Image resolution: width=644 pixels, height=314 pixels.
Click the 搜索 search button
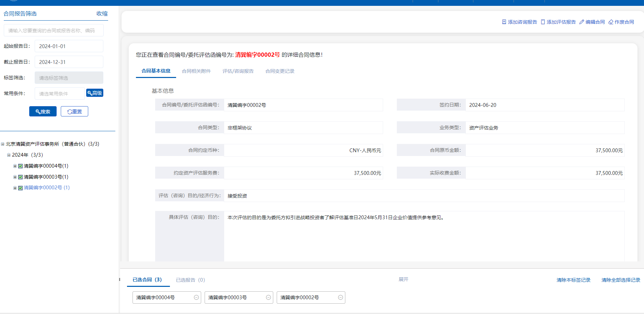coord(43,112)
